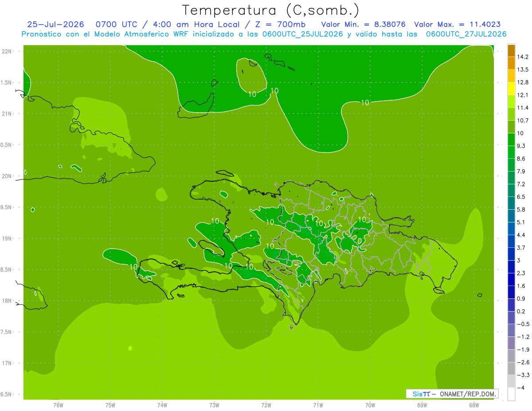Click init time "0600UTC_25JUL2026"
532x411 pixels.
tap(302, 34)
